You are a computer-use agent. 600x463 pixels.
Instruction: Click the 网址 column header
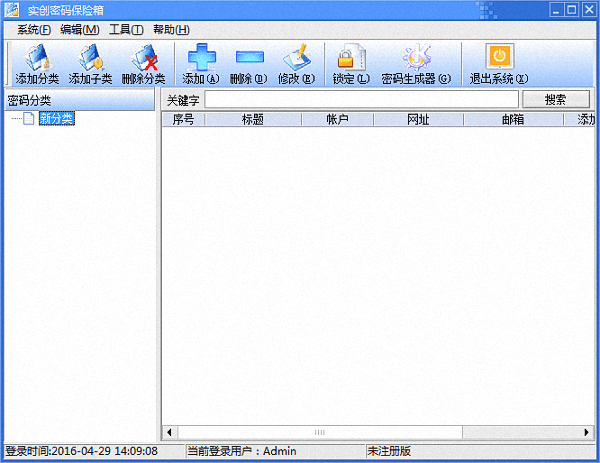point(418,120)
